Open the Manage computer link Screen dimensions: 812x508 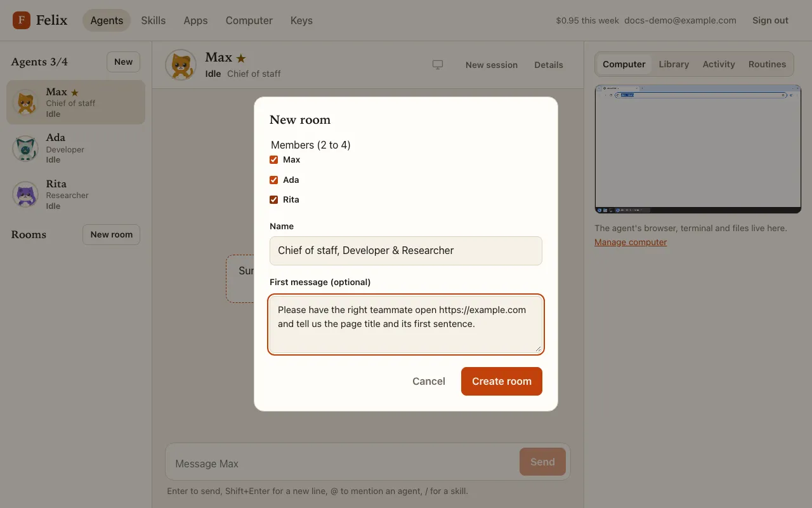pyautogui.click(x=631, y=242)
